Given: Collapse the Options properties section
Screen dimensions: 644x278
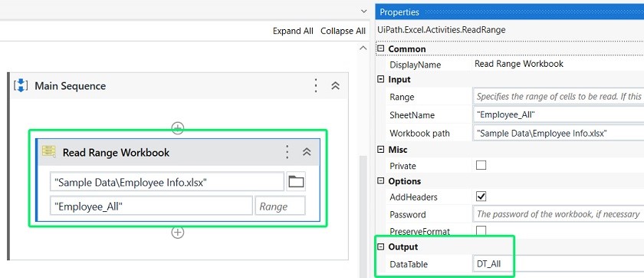Looking at the screenshot, I should pyautogui.click(x=381, y=181).
